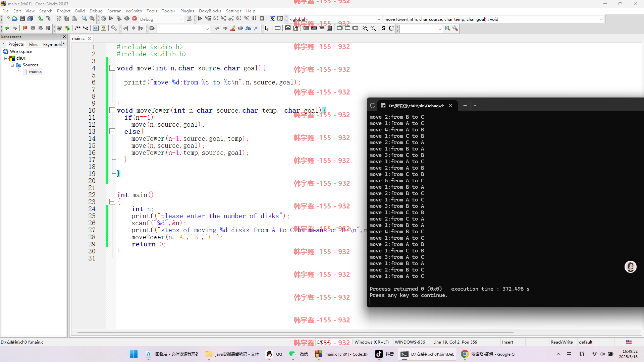This screenshot has width=644, height=362.
Task: Open the File menu
Action: click(x=6, y=11)
